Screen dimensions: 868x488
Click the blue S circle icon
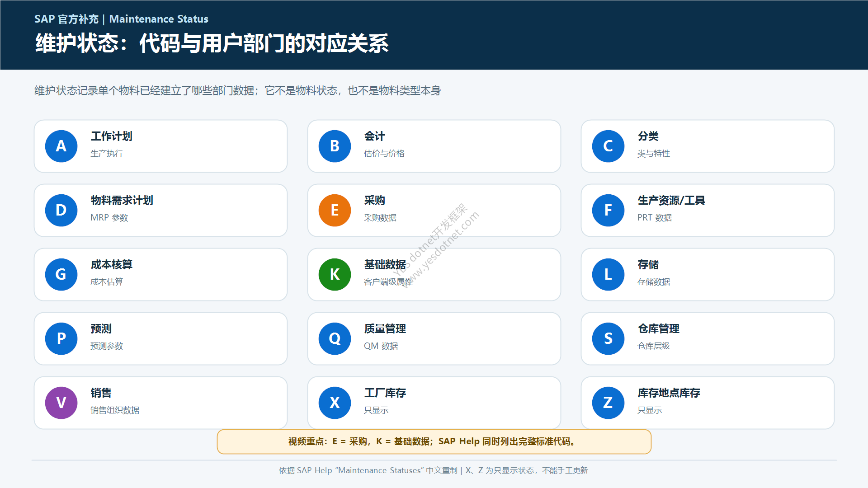608,338
